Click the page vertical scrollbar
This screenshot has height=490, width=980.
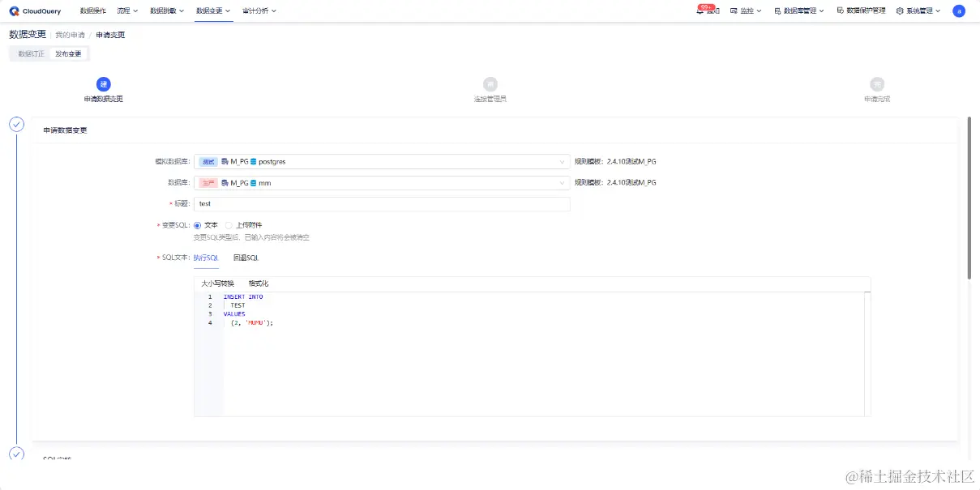click(x=969, y=198)
